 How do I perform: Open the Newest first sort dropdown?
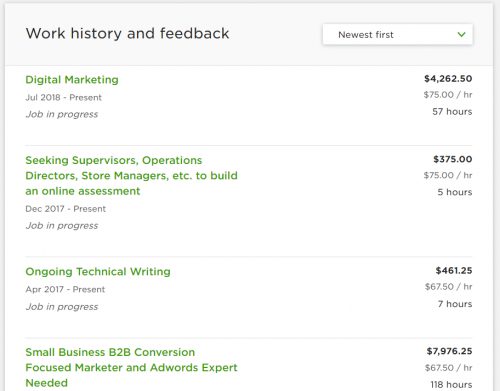coord(397,34)
